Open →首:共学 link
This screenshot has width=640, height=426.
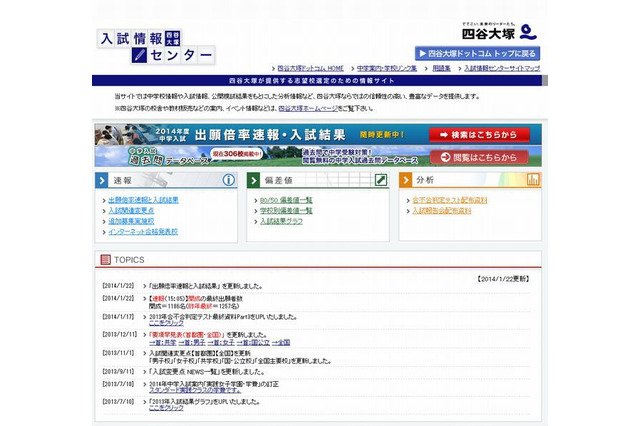[162, 342]
